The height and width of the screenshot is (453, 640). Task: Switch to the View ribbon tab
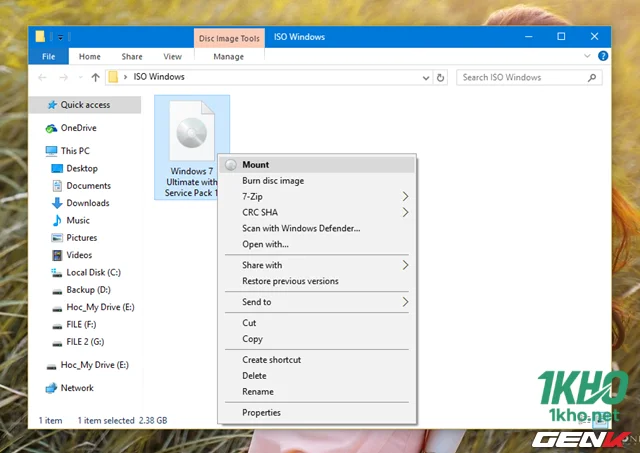[172, 56]
